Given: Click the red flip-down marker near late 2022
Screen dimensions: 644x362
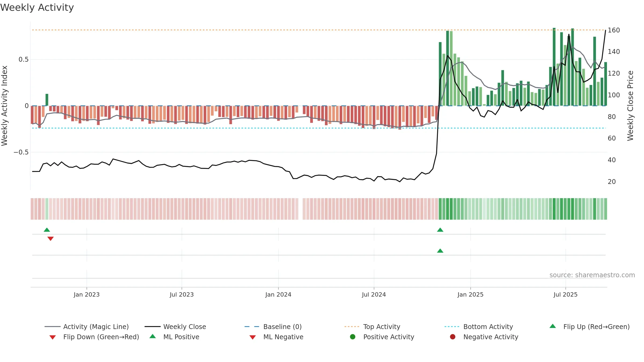Looking at the screenshot, I should point(50,239).
